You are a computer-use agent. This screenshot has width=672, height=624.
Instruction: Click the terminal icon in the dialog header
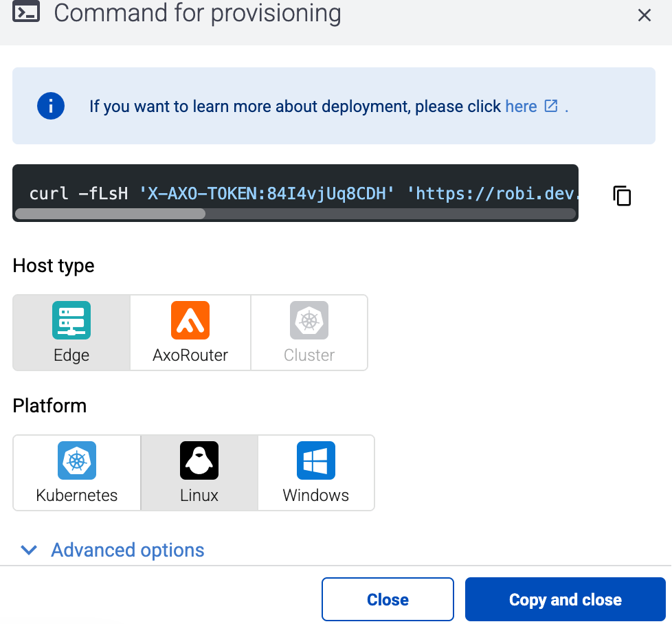[x=26, y=12]
